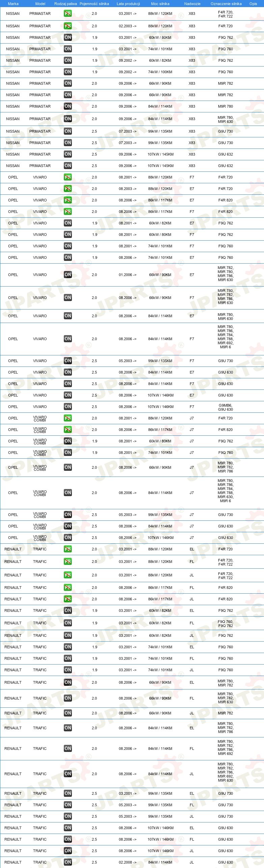Click the PB petrol icon in Nissan Primastar 02.2003 row
The image size is (264, 868).
(x=68, y=26)
